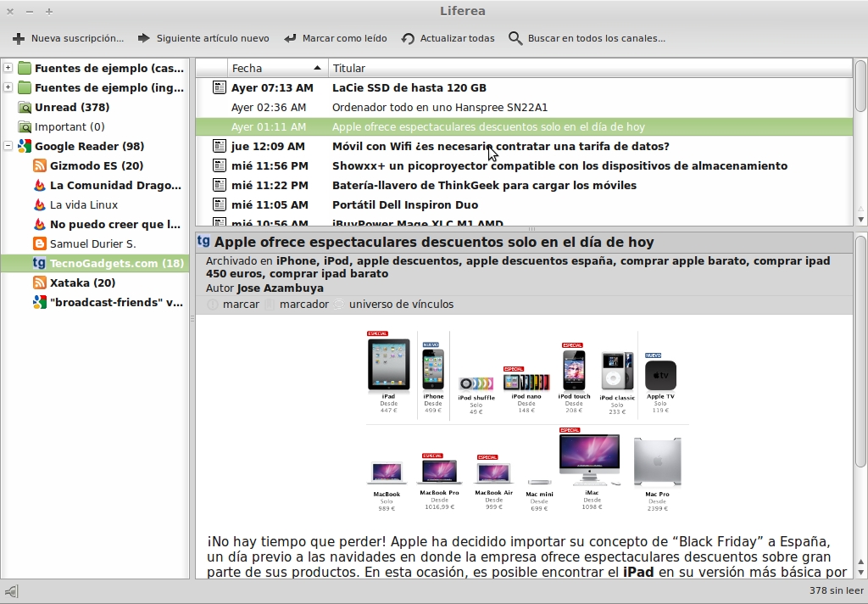The image size is (868, 604).
Task: Click the unread icon beside Showxx+ article
Action: (x=220, y=165)
